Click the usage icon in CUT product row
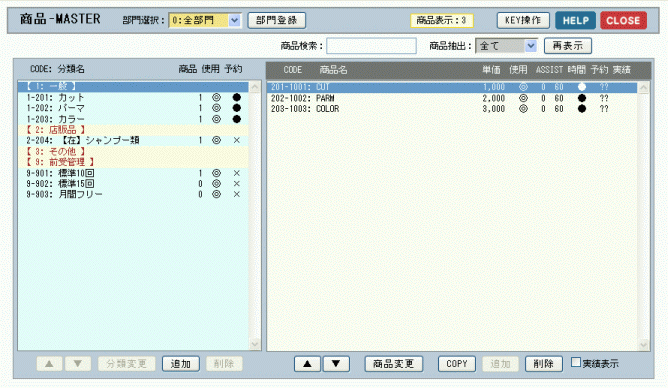This screenshot has width=668, height=388. coord(523,87)
